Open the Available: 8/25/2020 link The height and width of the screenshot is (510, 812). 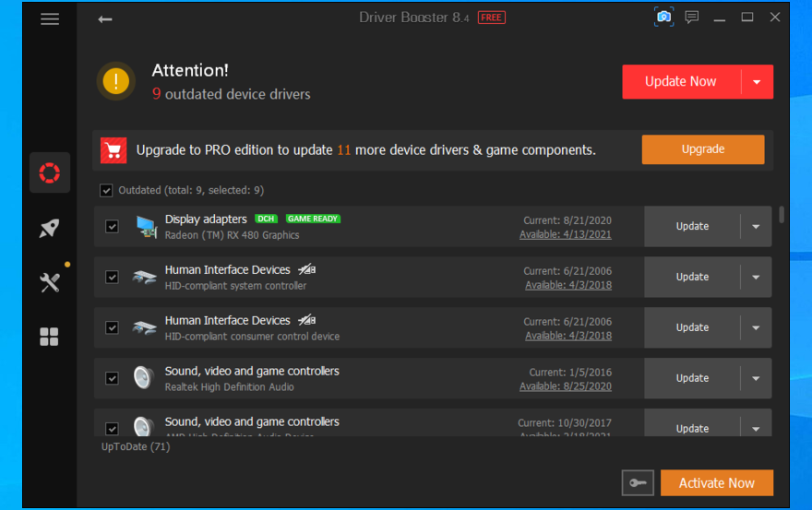(x=566, y=386)
